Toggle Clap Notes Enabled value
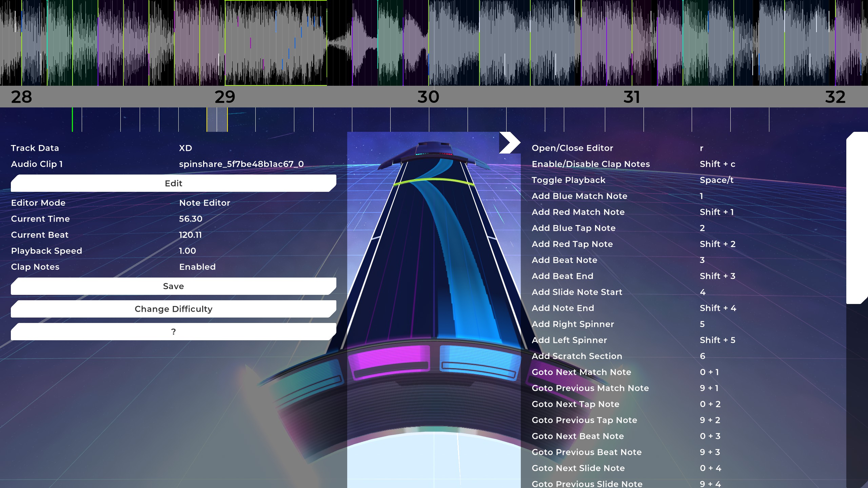 [x=197, y=267]
